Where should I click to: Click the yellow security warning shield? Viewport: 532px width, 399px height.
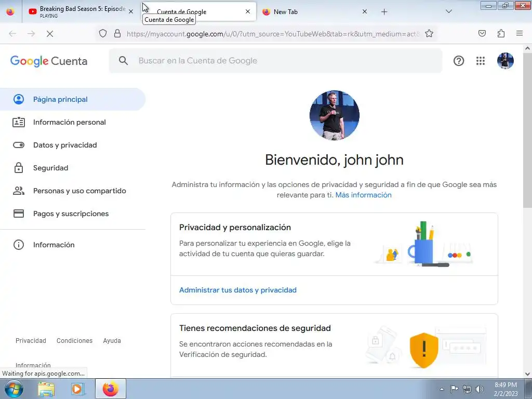pyautogui.click(x=424, y=350)
